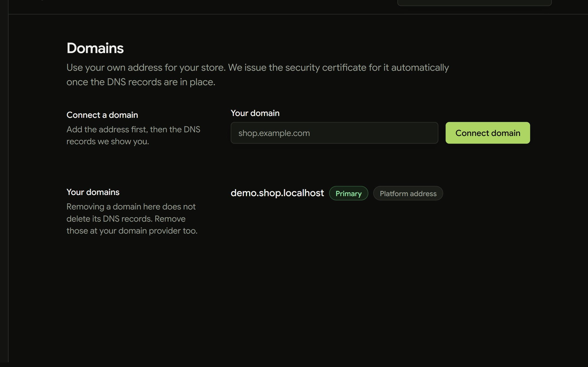Click the Your domains section title
The width and height of the screenshot is (588, 367).
coord(93,192)
